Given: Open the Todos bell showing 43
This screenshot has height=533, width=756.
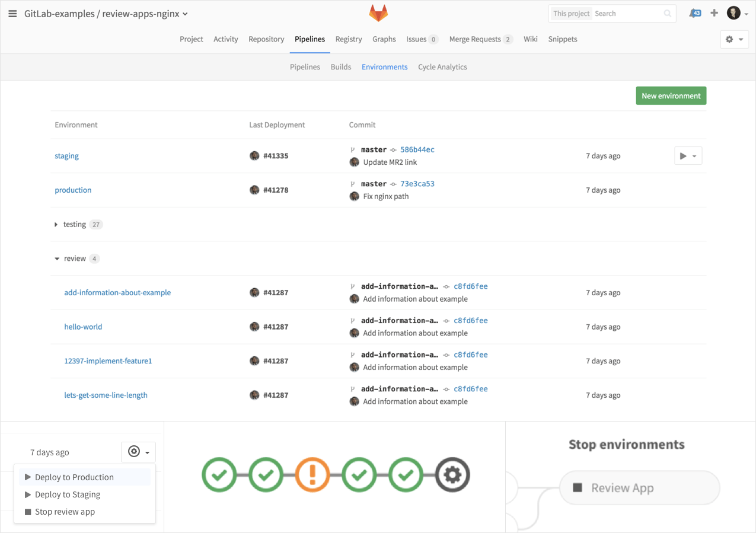Looking at the screenshot, I should 694,12.
